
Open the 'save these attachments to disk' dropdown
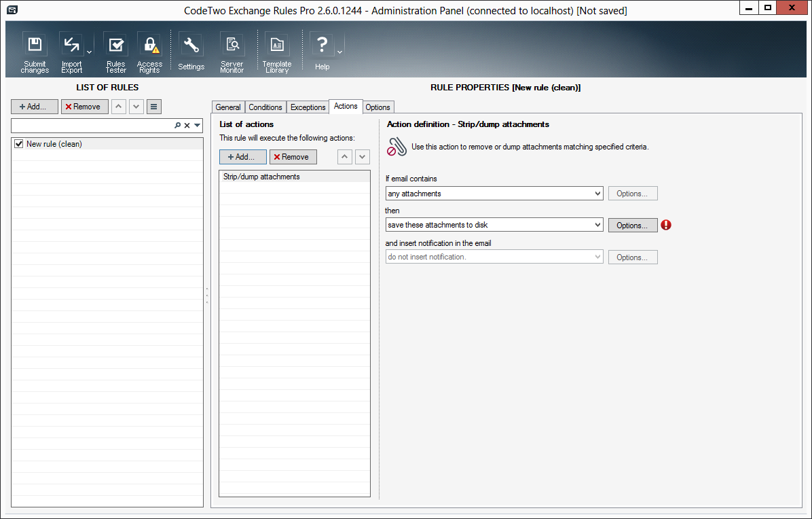tap(494, 225)
